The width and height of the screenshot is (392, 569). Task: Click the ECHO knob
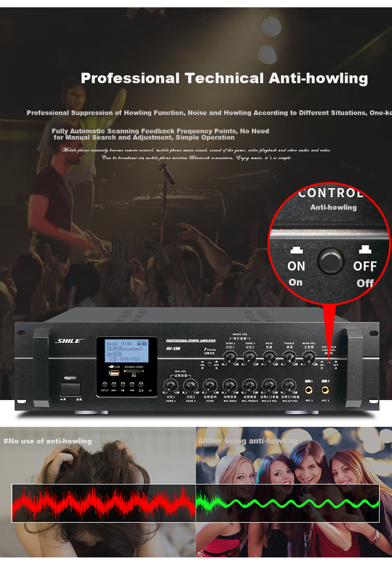[210, 386]
